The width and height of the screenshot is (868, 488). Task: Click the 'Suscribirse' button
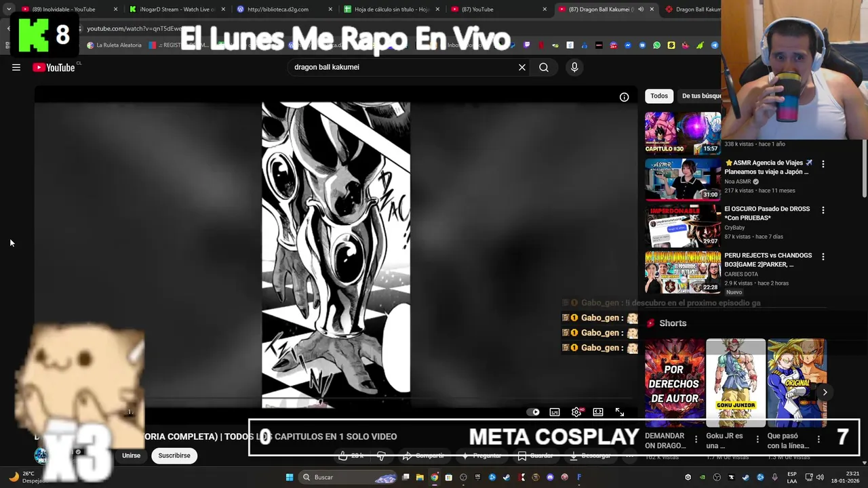coord(174,455)
